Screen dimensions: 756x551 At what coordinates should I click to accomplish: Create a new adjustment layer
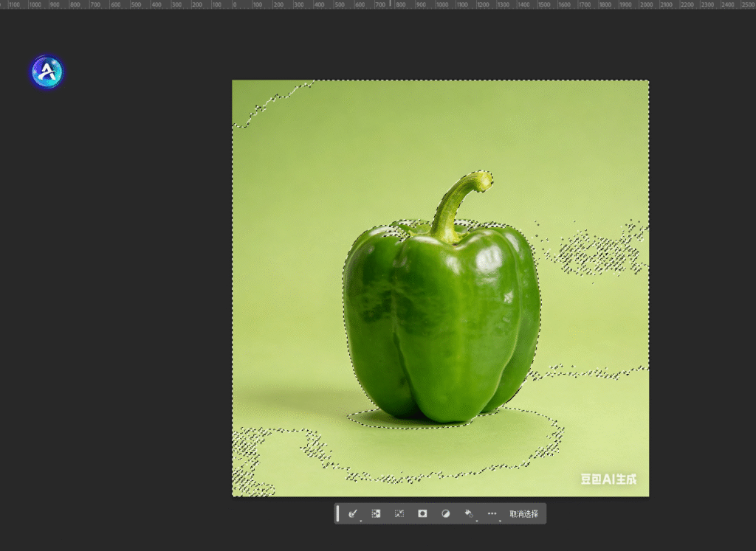click(445, 513)
